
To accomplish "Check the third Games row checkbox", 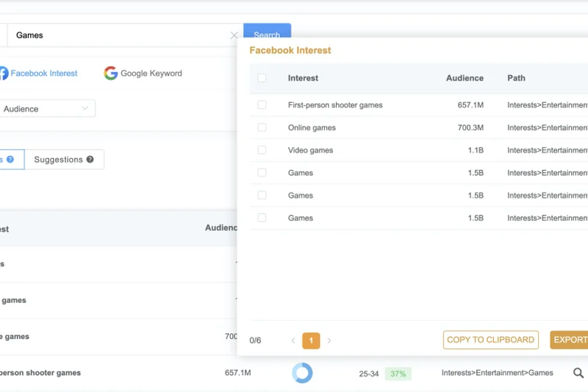I will tap(262, 218).
